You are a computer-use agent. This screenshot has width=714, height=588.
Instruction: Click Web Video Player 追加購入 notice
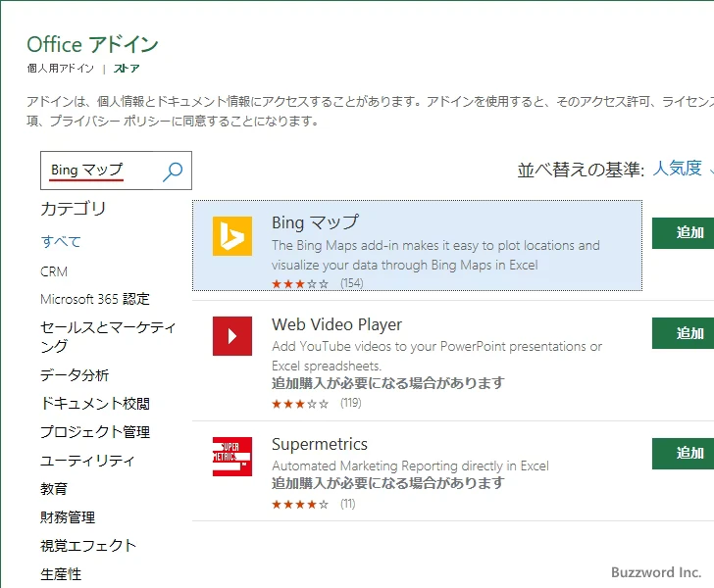pos(388,383)
